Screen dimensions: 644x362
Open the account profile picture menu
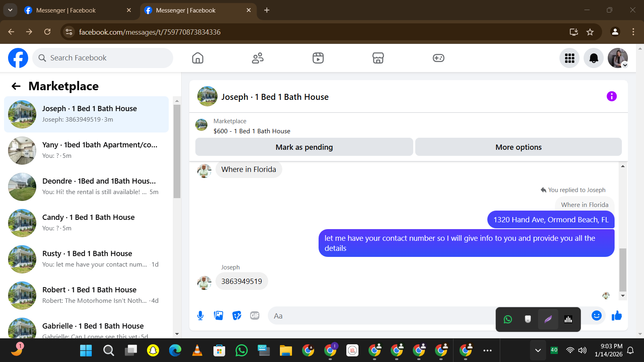click(x=618, y=58)
